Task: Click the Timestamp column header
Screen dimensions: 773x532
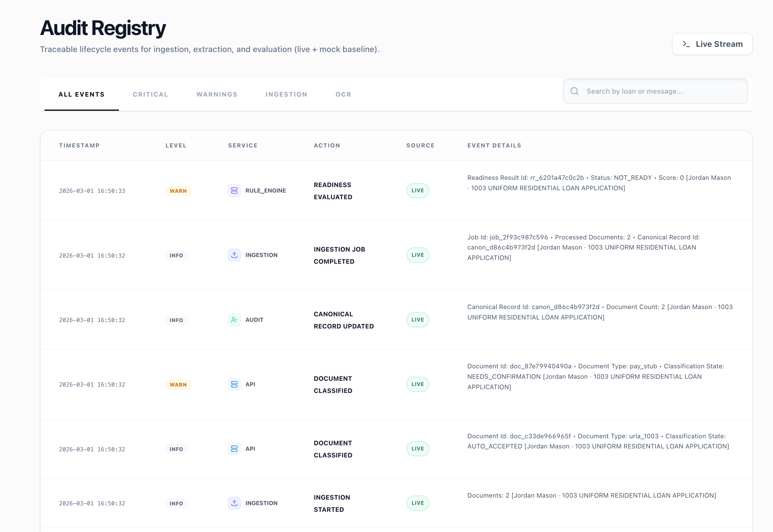Action: 79,145
